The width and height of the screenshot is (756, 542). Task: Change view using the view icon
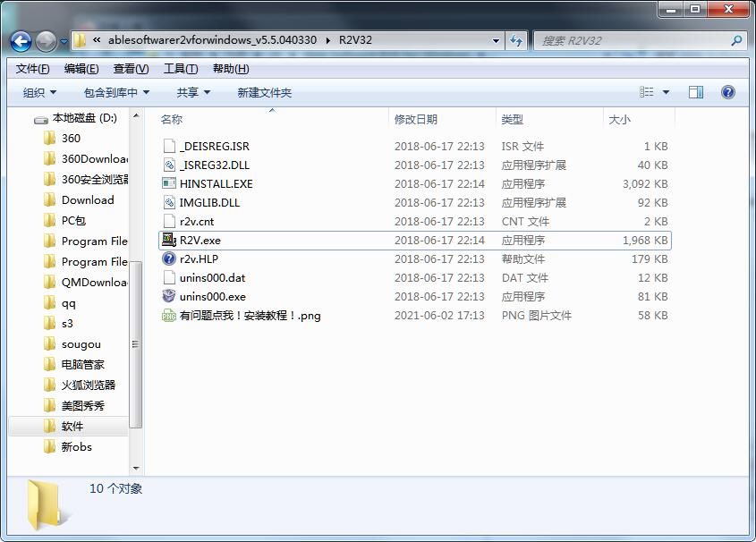click(647, 92)
